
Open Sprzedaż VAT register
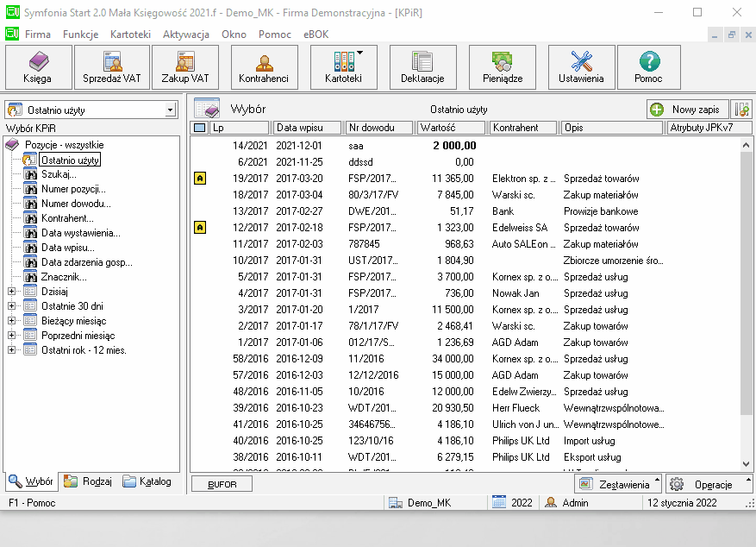(112, 67)
